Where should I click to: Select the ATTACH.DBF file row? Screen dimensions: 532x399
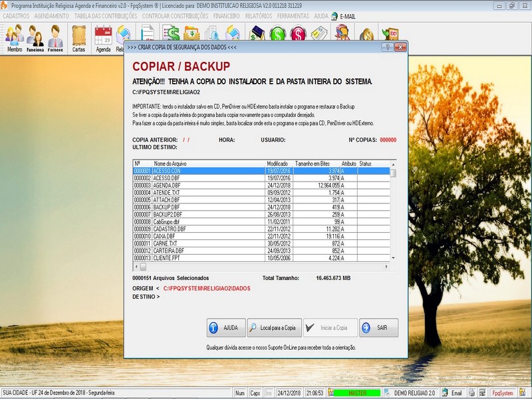(261, 200)
